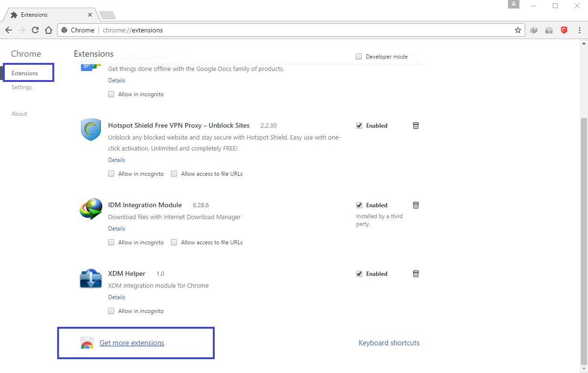
Task: Open Keyboard shortcuts link
Action: pyautogui.click(x=389, y=343)
